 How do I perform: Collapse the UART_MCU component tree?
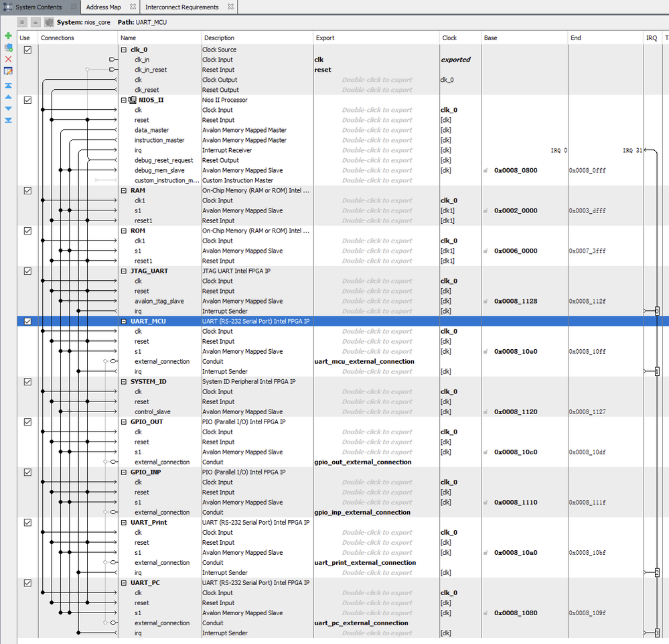(124, 321)
